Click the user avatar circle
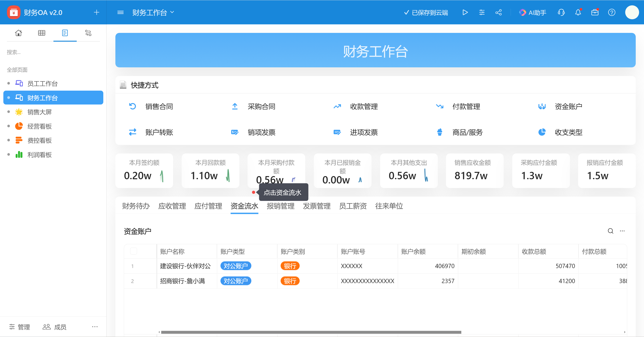 632,12
